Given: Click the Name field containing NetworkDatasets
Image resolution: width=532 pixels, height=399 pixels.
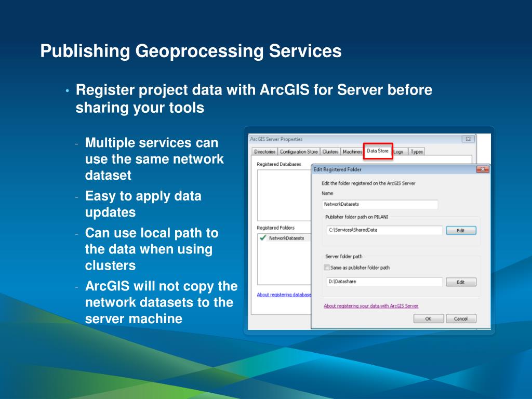Looking at the screenshot, I should click(x=380, y=204).
